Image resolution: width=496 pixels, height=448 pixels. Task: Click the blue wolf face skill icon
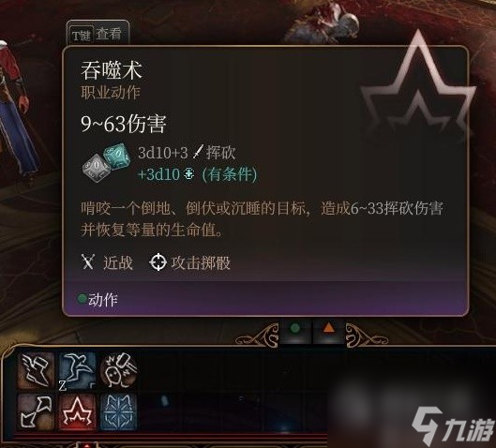click(119, 412)
